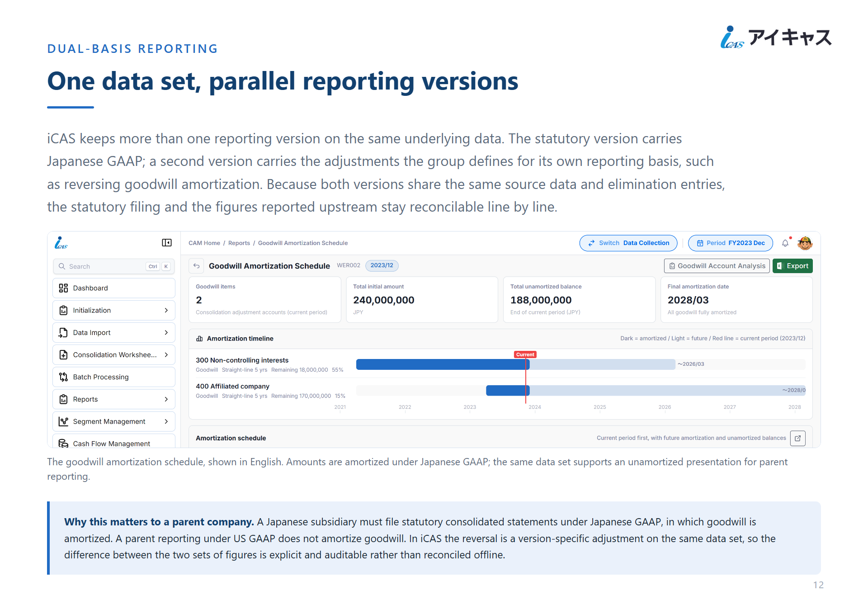Expand the Data Import menu chevron
The height and width of the screenshot is (614, 868).
166,332
